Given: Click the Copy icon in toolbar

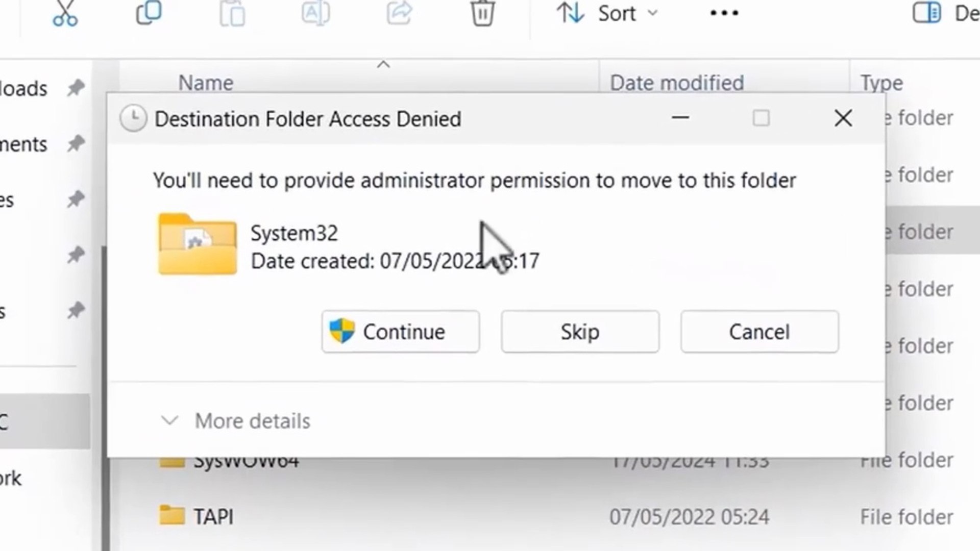Looking at the screenshot, I should [149, 13].
